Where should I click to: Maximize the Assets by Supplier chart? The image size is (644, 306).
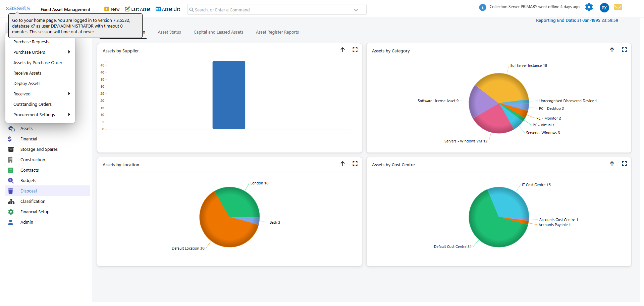pyautogui.click(x=355, y=50)
